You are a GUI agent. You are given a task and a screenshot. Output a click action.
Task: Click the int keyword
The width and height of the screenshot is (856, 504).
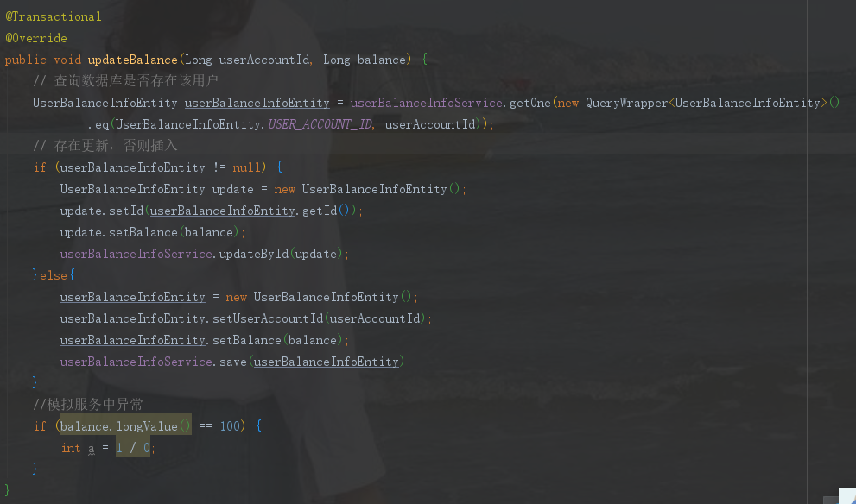(x=71, y=449)
